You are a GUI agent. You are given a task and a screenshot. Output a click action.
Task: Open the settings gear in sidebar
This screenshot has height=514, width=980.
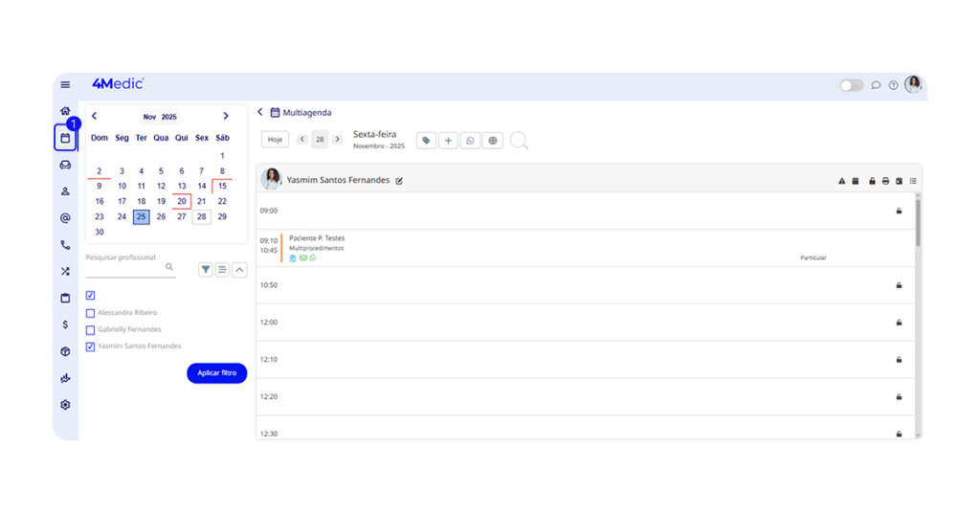(x=65, y=405)
